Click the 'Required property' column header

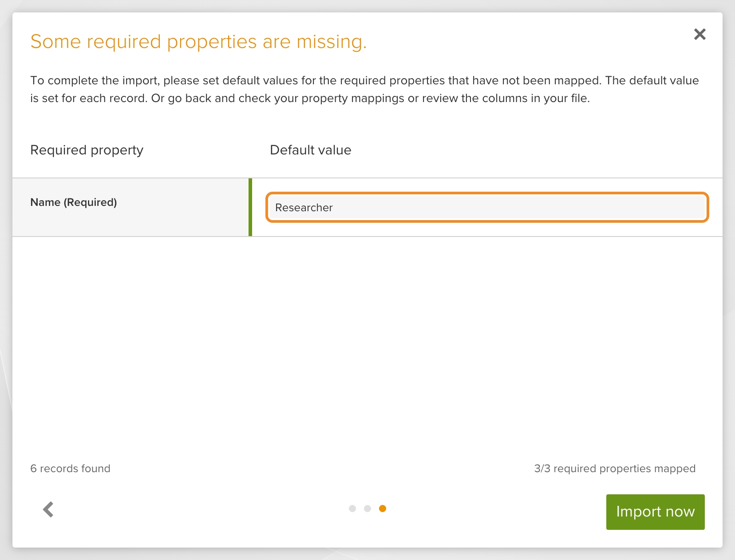click(x=87, y=150)
